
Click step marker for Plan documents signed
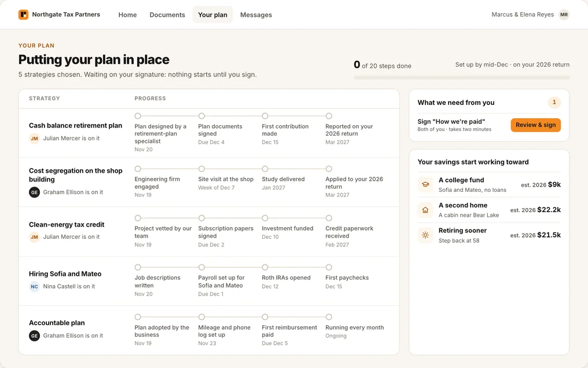coord(201,116)
